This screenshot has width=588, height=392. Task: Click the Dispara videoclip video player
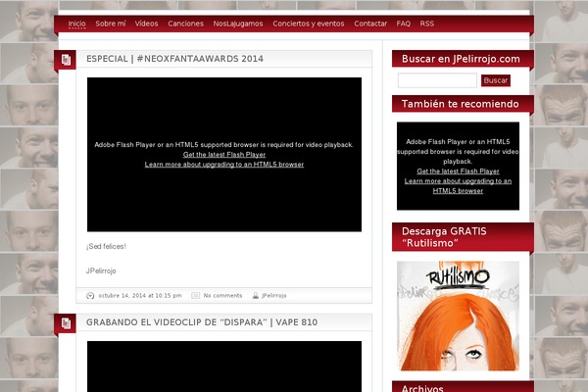click(224, 367)
